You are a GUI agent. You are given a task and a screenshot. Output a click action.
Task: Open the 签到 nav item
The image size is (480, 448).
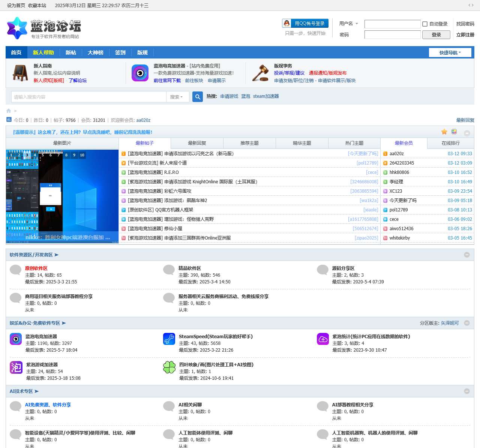120,52
